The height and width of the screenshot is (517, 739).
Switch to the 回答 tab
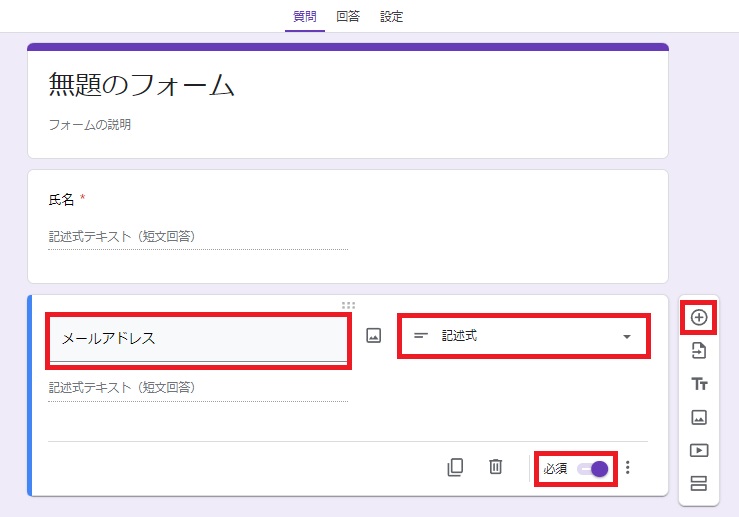pos(348,16)
